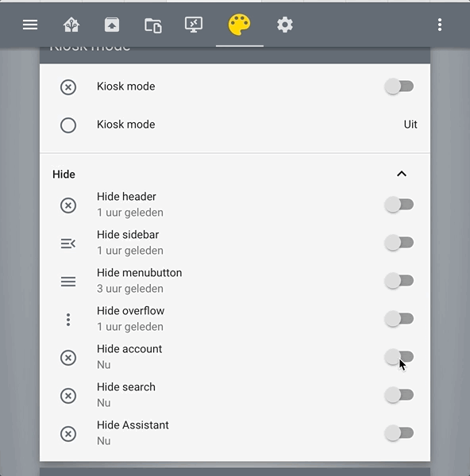Image resolution: width=470 pixels, height=476 pixels.
Task: Open the 'Hide search' entity label
Action: point(126,387)
